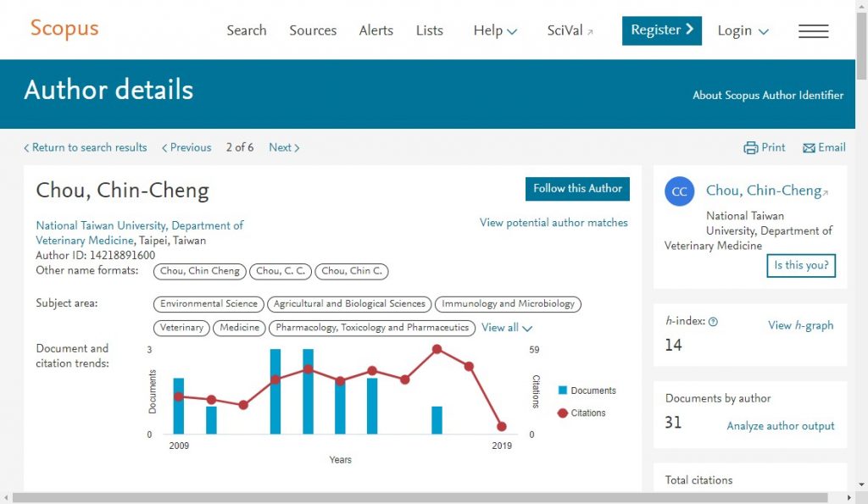The image size is (868, 504).
Task: Click the horizontal scrollbar at bottom
Action: (x=420, y=498)
